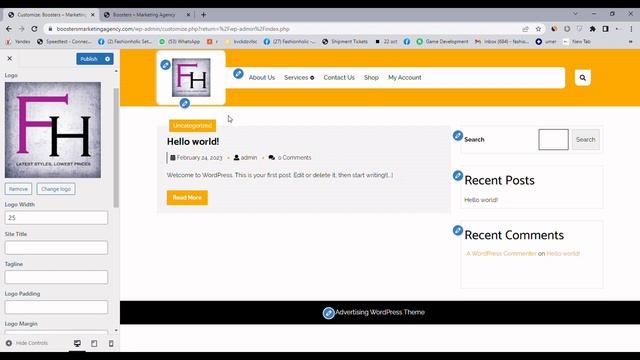Publish the customizer changes
Viewport: 640px width, 360px height.
tap(89, 59)
